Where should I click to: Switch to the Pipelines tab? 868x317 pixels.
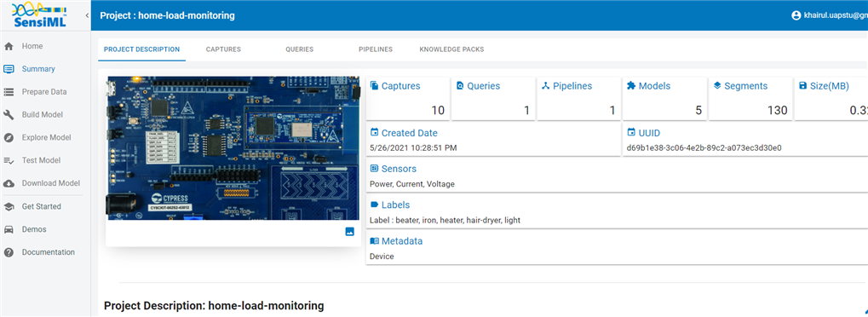coord(376,49)
